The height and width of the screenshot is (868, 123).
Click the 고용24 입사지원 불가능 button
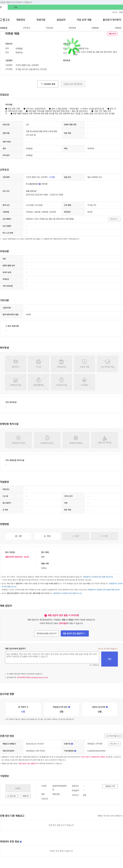click(73, 84)
